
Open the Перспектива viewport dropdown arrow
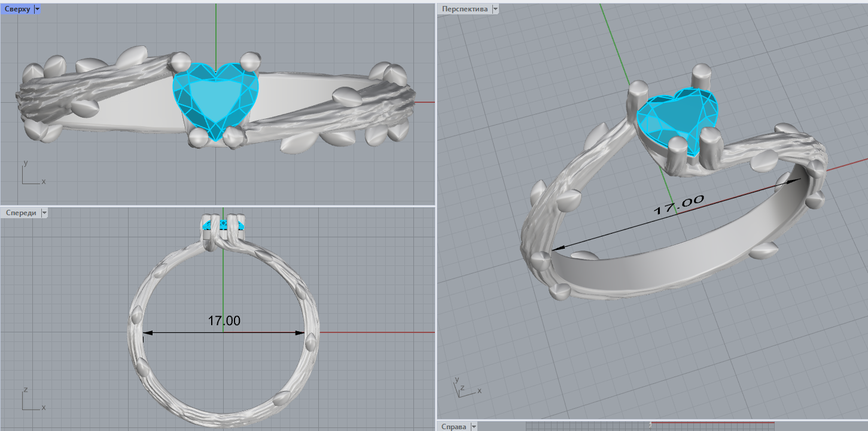495,9
